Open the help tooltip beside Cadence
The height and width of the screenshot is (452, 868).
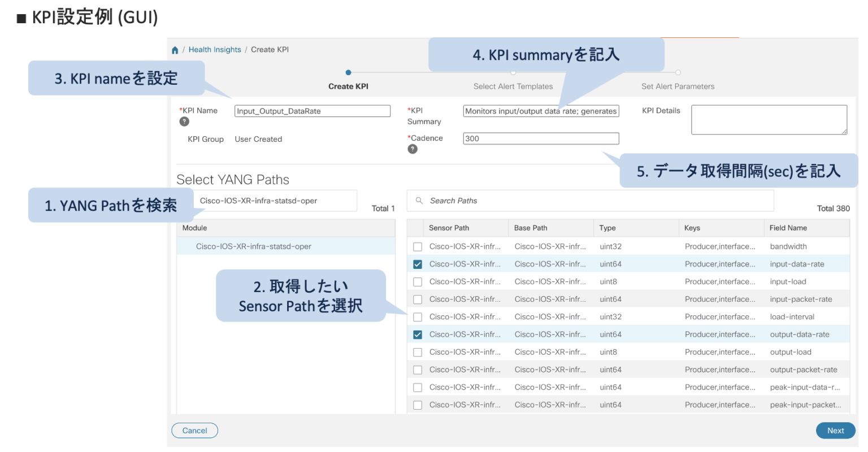pyautogui.click(x=413, y=149)
